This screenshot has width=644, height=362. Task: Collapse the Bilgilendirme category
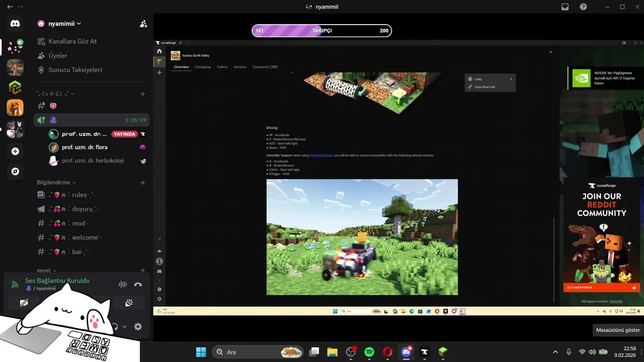coord(56,183)
